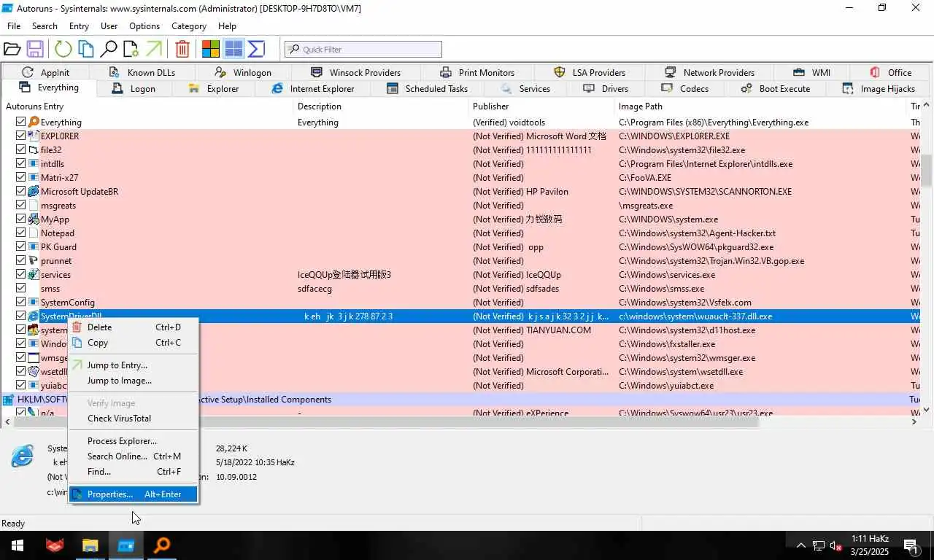This screenshot has height=560, width=934.
Task: Open the Entry menu
Action: 79,26
